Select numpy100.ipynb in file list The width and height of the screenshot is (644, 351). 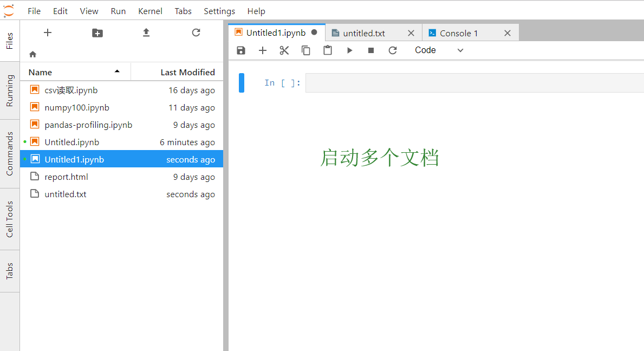121,108
